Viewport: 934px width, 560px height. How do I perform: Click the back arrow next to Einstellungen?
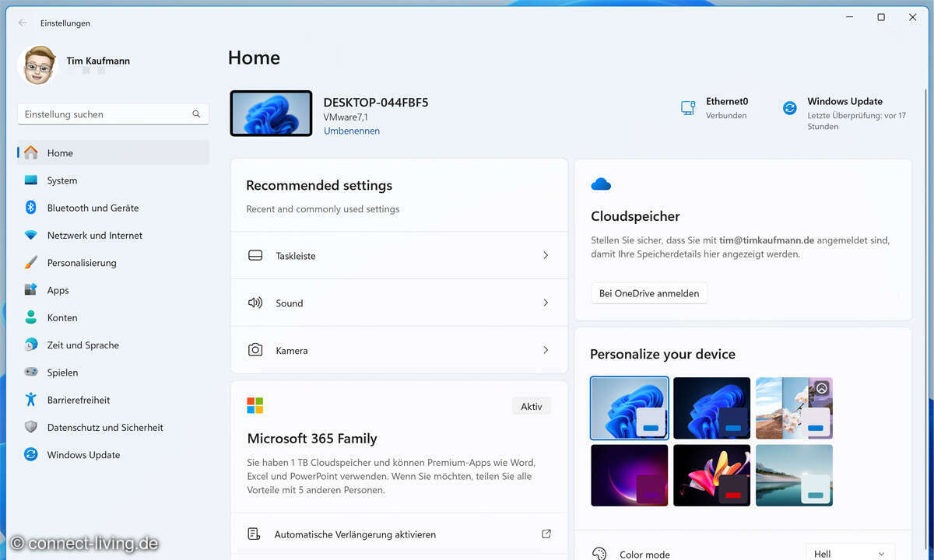tap(22, 23)
